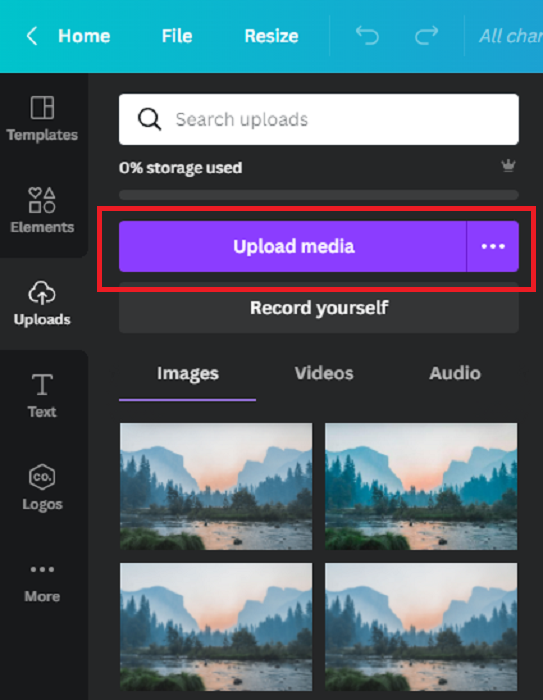Show More sidebar options

coord(42,583)
